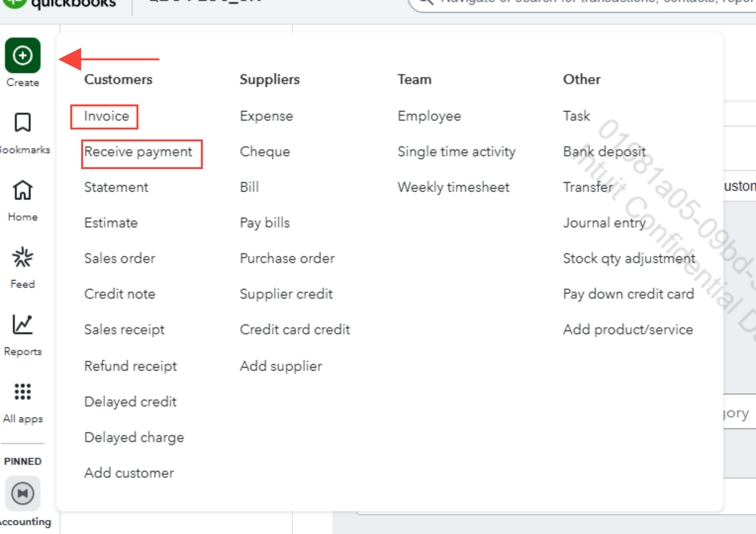Choose Add customer link
This screenshot has height=534, width=756.
[129, 473]
